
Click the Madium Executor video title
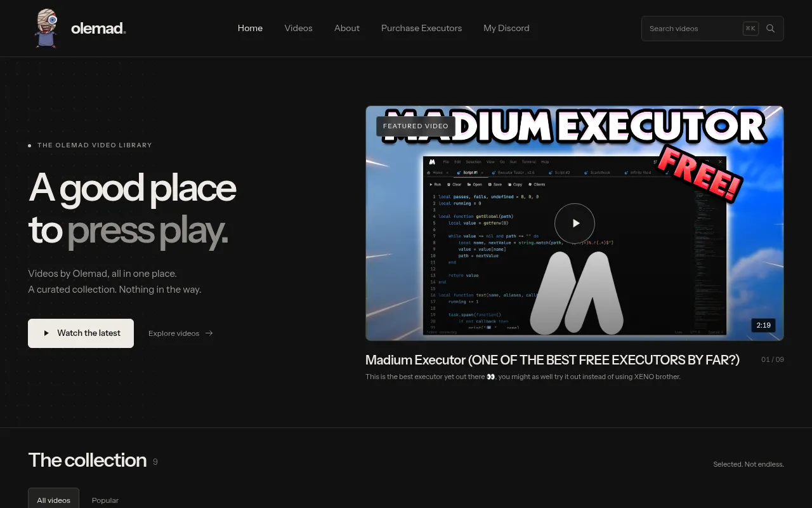(553, 360)
